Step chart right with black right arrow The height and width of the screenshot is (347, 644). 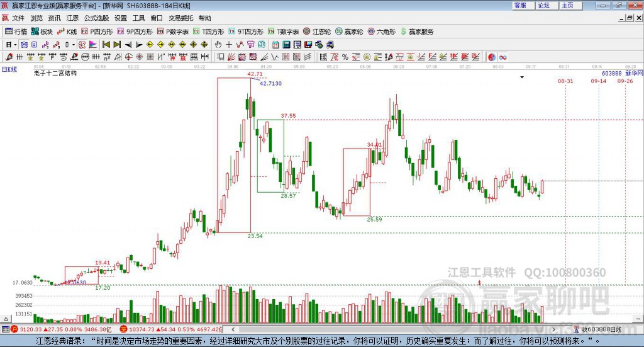(x=139, y=45)
